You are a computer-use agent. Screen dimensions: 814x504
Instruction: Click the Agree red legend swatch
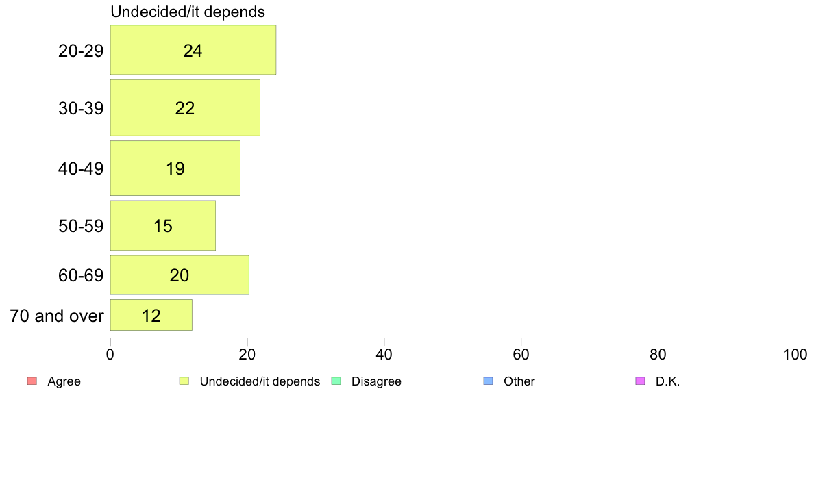32,381
